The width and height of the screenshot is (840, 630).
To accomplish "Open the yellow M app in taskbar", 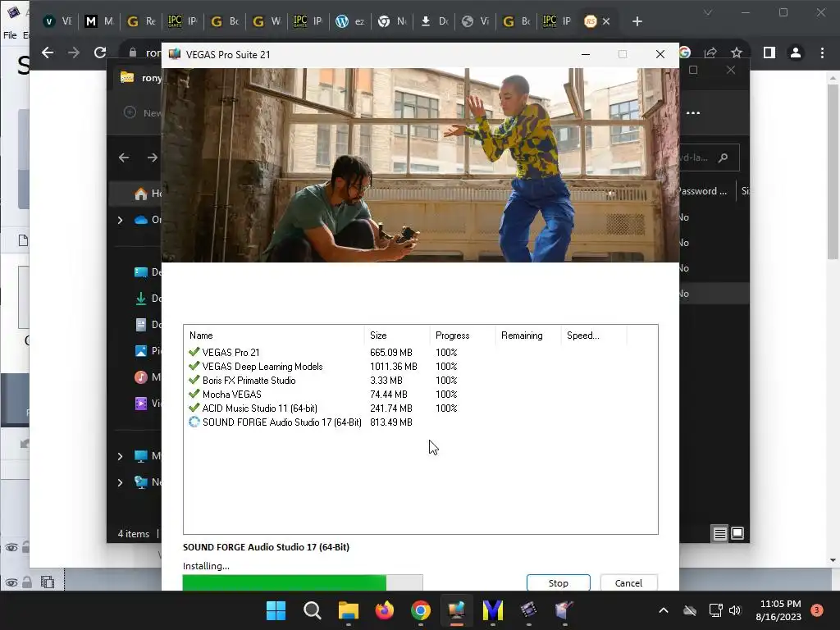I will click(493, 610).
